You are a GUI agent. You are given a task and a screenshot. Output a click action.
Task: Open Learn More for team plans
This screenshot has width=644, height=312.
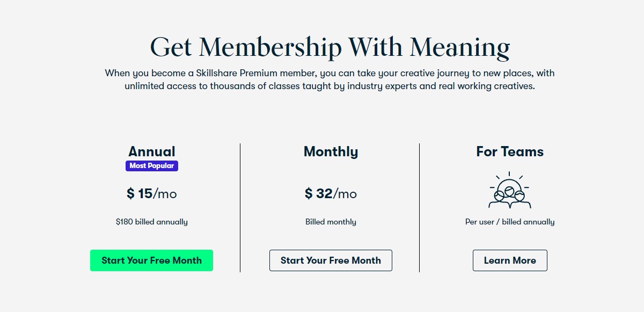(x=510, y=260)
